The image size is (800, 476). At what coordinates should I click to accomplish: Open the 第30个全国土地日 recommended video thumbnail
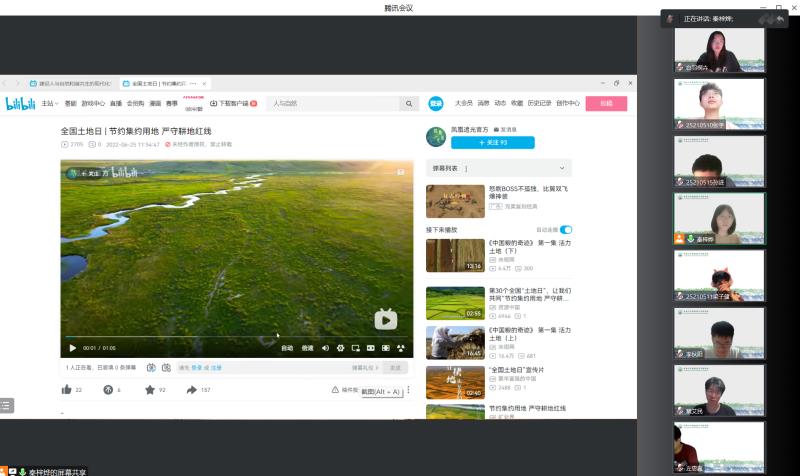455,303
